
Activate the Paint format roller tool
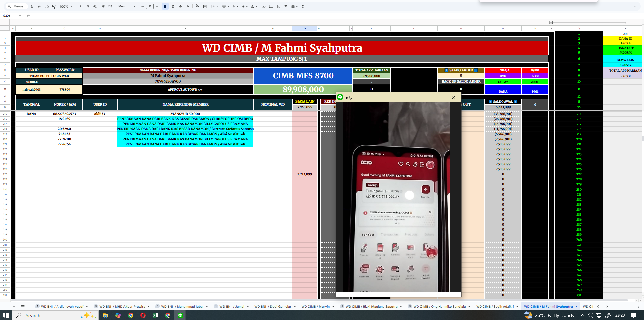click(x=54, y=6)
